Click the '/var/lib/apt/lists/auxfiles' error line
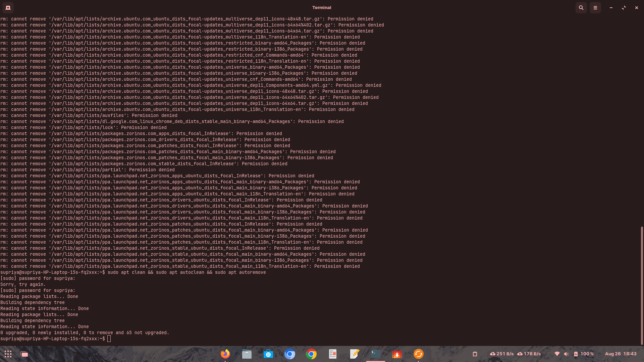The image size is (644, 362). [89, 116]
